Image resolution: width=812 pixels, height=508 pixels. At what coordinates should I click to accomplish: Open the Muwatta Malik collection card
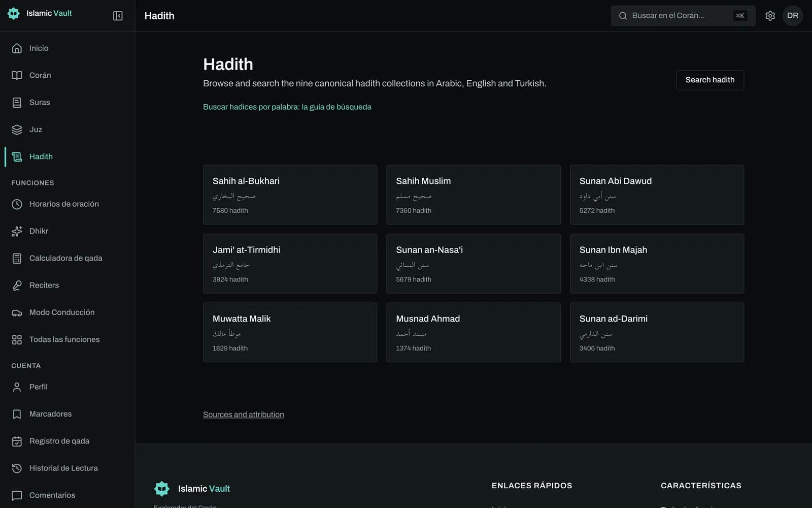point(290,332)
